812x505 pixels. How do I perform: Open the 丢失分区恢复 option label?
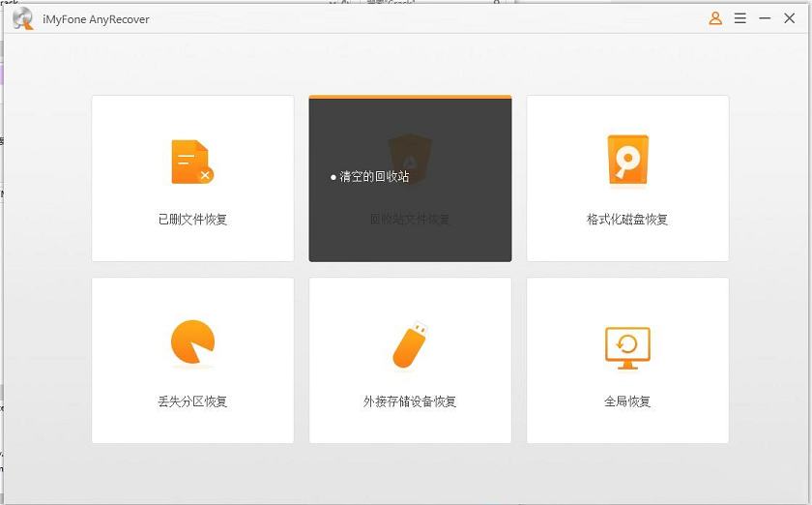click(x=192, y=401)
